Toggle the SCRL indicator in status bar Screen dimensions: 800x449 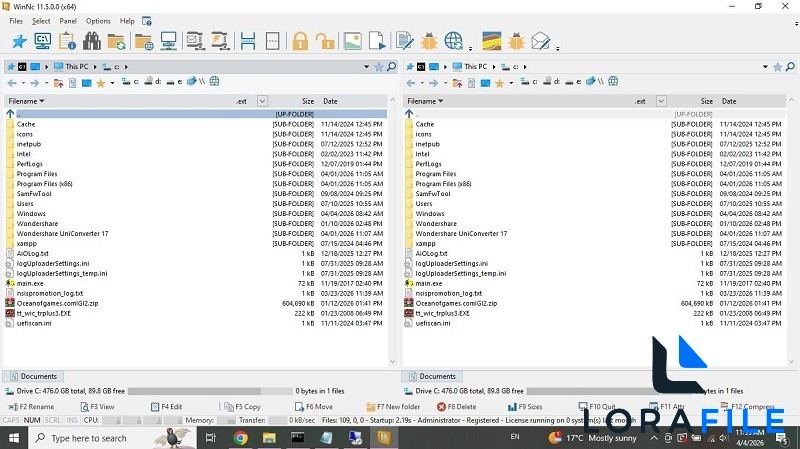click(53, 420)
